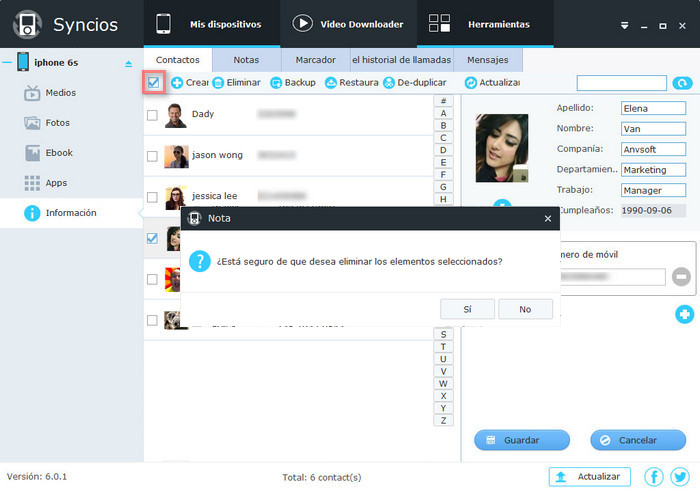700x492 pixels.
Task: Select the Dady contact avatar
Action: coord(175,115)
